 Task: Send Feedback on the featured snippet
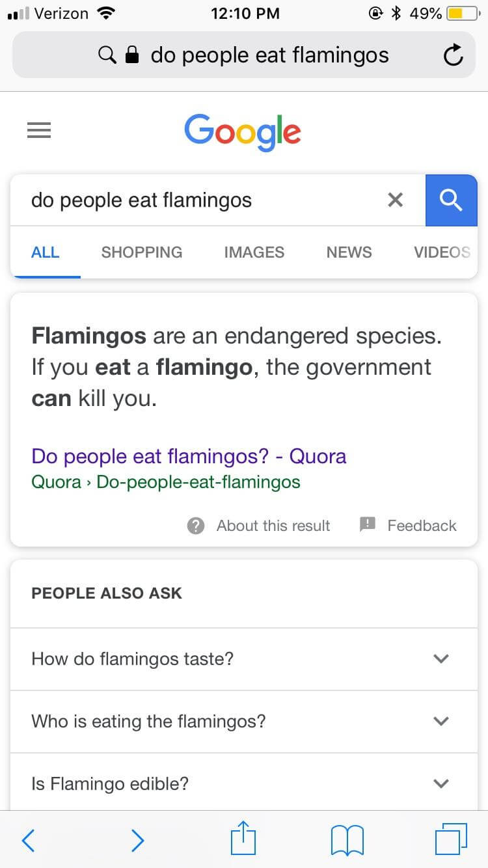(x=409, y=526)
